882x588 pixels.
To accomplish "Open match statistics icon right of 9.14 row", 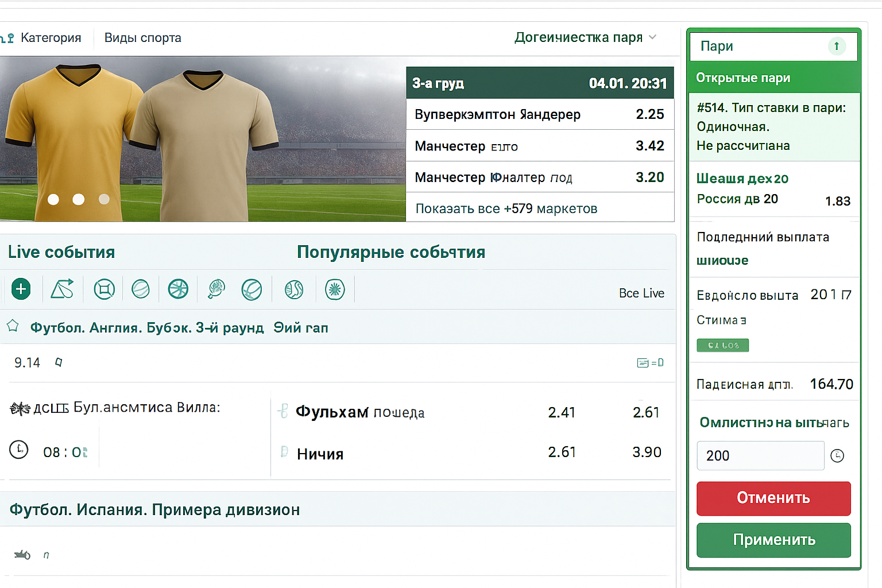I will pyautogui.click(x=649, y=363).
